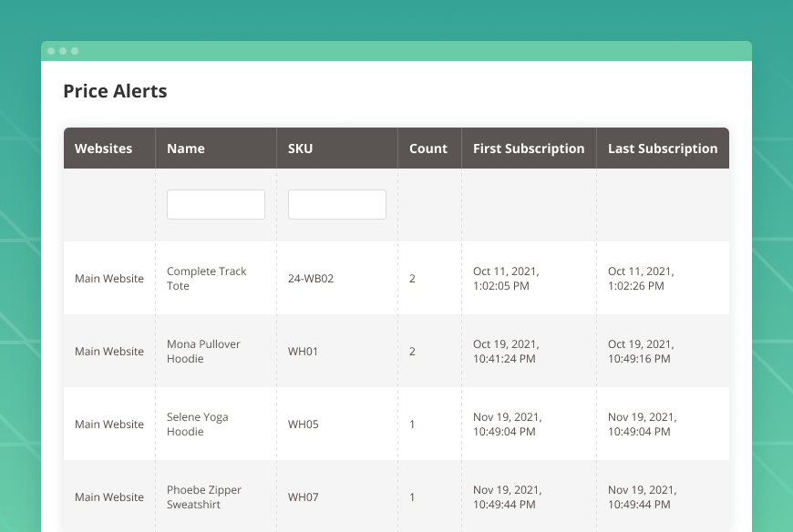Screen dimensions: 793x532
Task: Sort the table by the Name column
Action: 185,148
